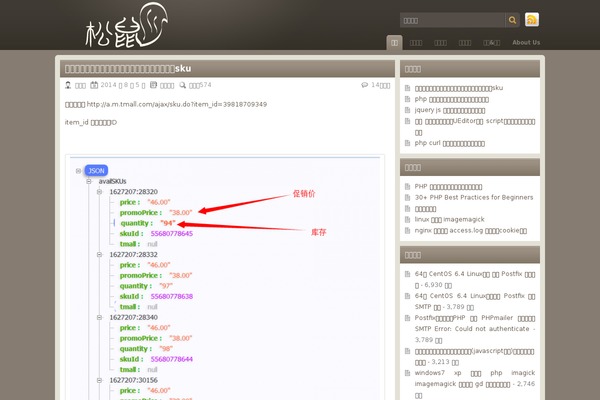Click document icon beside windows7 xp link
600x400 pixels.
(408, 372)
